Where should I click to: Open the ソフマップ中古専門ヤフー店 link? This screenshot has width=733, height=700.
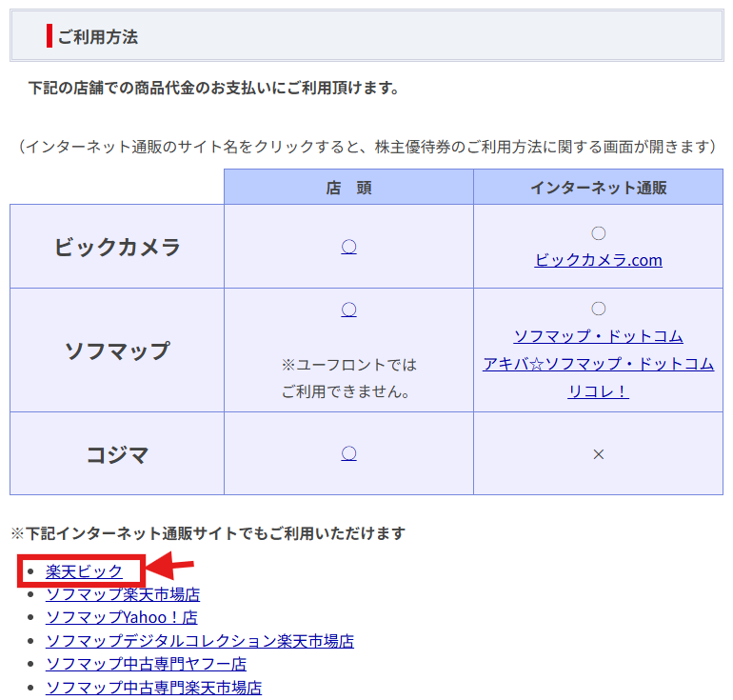point(146,664)
